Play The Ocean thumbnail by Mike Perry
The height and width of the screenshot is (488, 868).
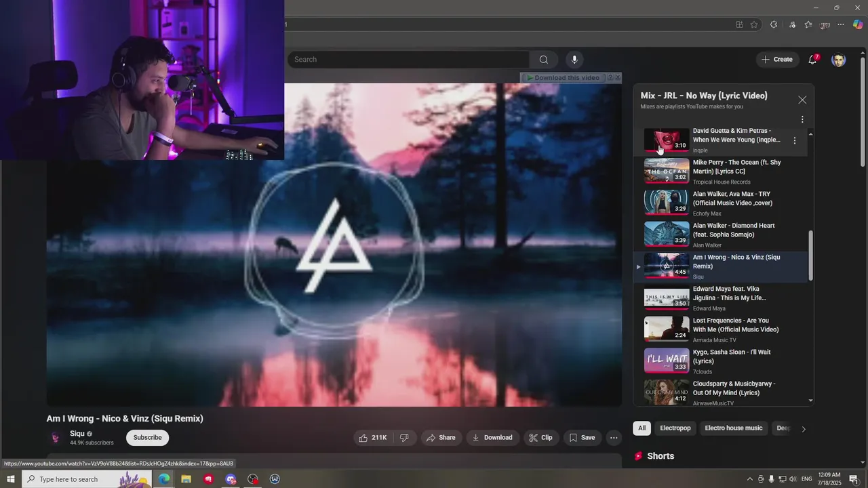(x=667, y=171)
